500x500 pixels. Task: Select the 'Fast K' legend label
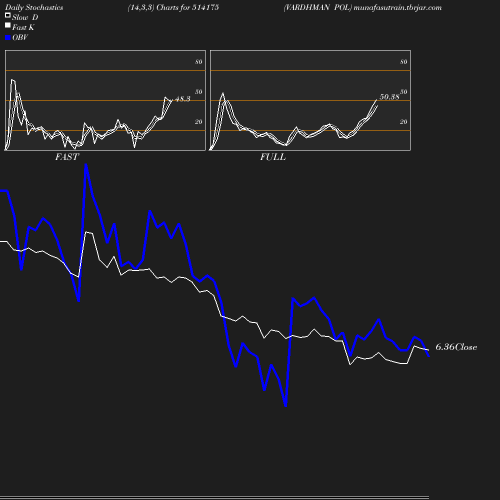pos(23,27)
